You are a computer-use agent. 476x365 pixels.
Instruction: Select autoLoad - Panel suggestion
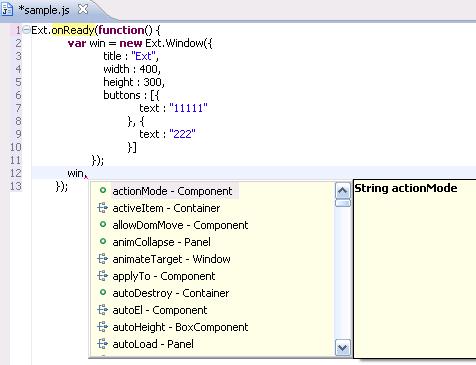pos(153,344)
